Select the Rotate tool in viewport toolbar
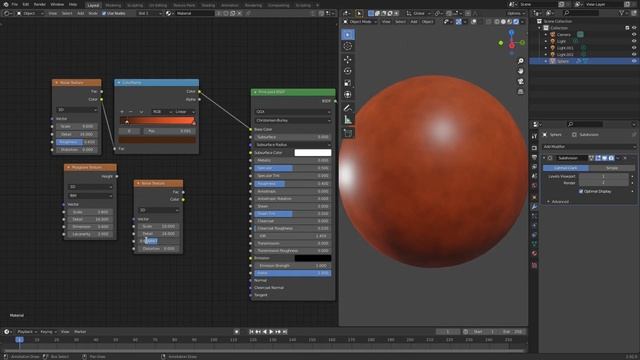640x360 pixels. coord(348,71)
